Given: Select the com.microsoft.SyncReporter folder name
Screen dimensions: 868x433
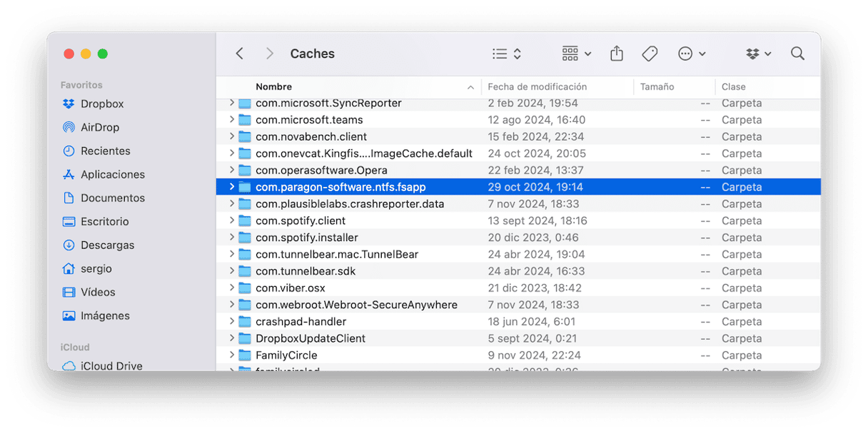Looking at the screenshot, I should [328, 103].
